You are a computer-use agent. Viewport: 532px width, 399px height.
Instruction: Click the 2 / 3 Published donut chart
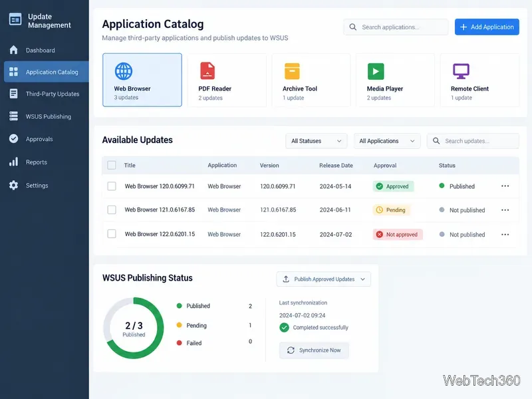pyautogui.click(x=134, y=328)
